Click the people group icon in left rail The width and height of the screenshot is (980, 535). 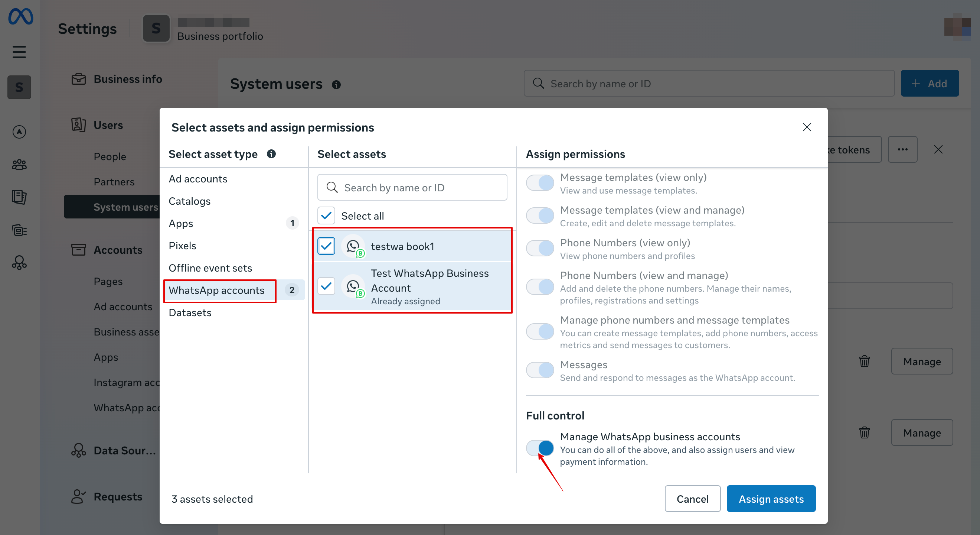[x=19, y=165]
